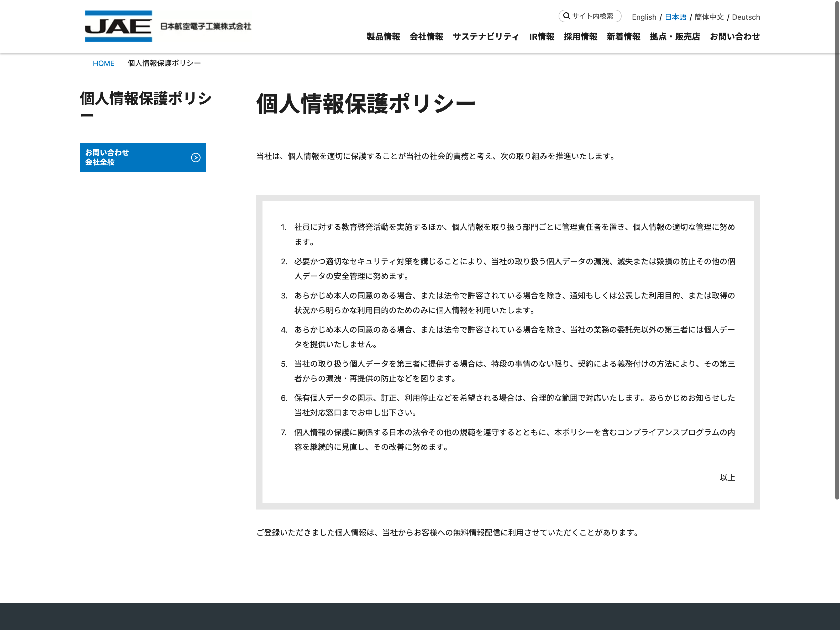This screenshot has width=840, height=630.
Task: Open the 拠点・販売店 menu
Action: pos(675,36)
